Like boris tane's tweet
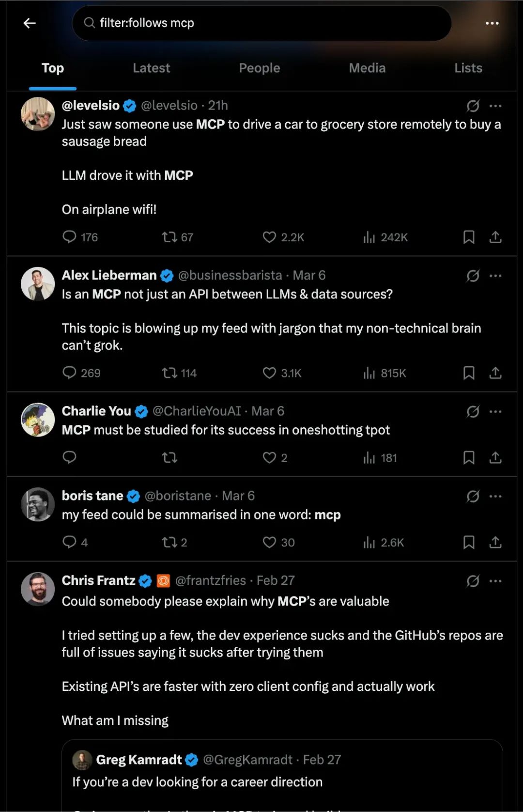The image size is (523, 812). [x=269, y=542]
